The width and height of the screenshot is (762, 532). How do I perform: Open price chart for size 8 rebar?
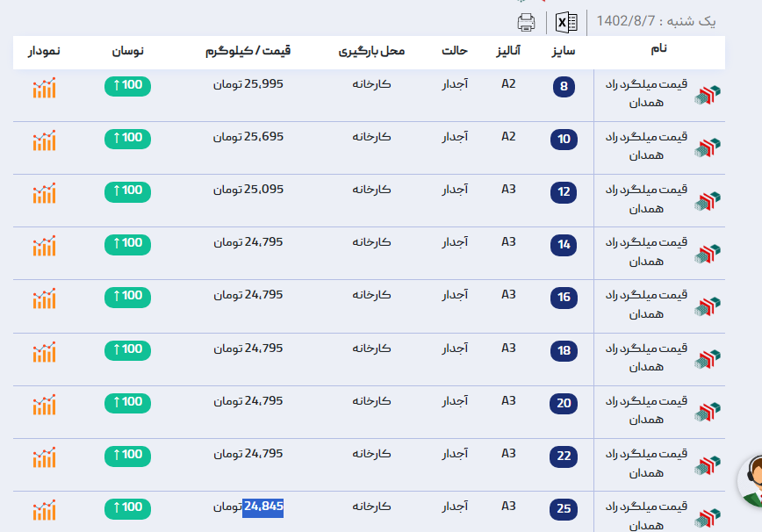(44, 88)
